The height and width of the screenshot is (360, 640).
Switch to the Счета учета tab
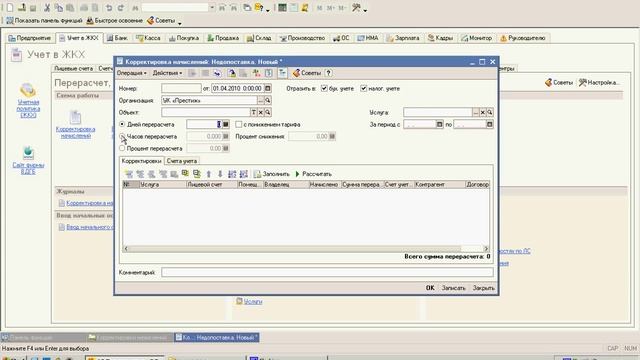tap(182, 161)
